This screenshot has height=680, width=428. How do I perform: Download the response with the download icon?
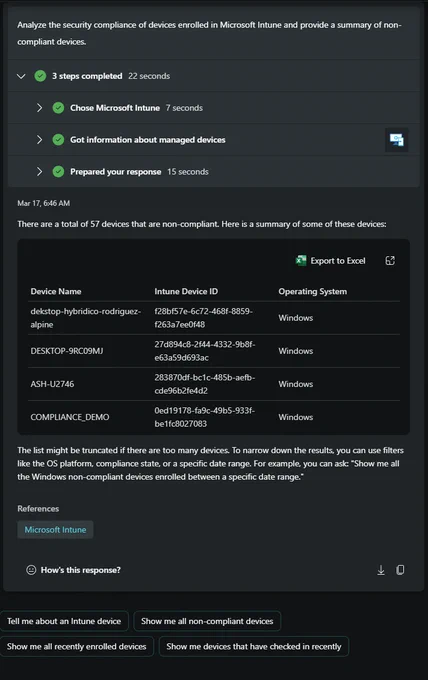pyautogui.click(x=381, y=570)
